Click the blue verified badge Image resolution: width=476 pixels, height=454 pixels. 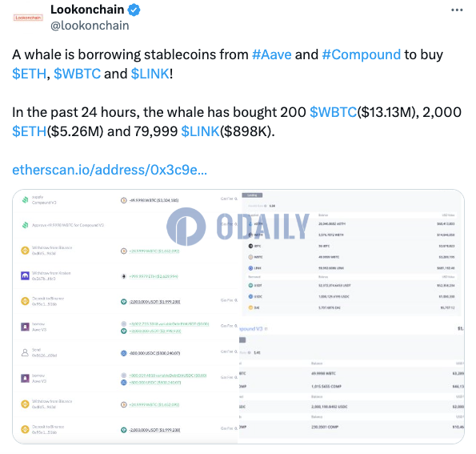pyautogui.click(x=134, y=10)
